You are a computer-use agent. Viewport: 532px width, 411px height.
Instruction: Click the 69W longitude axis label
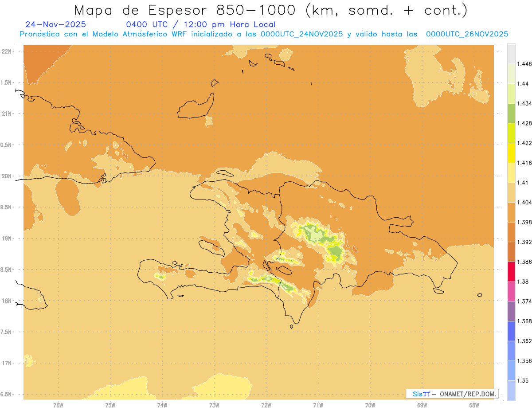[x=422, y=405]
